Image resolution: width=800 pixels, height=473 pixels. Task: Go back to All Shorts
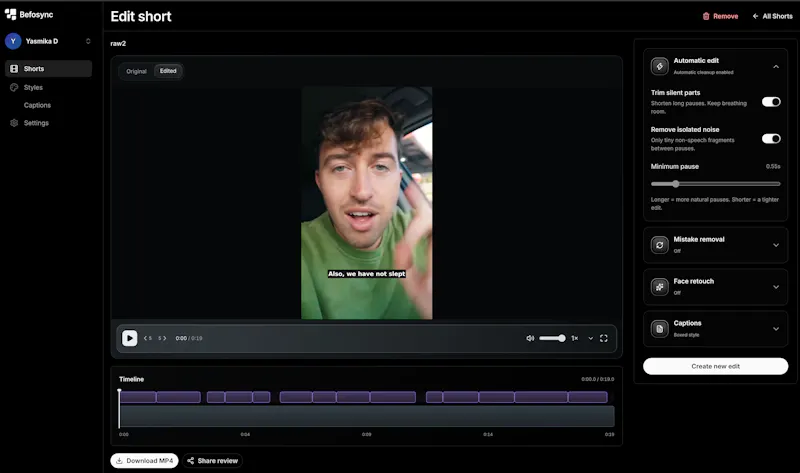[x=772, y=16]
